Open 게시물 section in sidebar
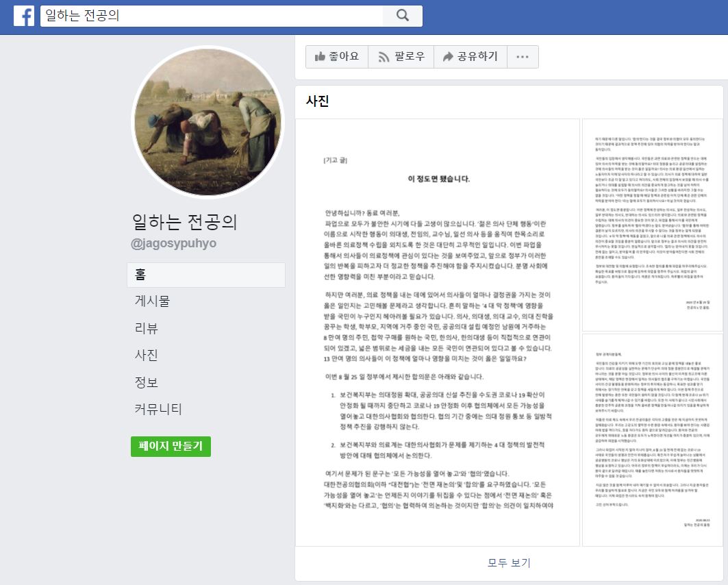Image resolution: width=728 pixels, height=585 pixels. (x=152, y=301)
